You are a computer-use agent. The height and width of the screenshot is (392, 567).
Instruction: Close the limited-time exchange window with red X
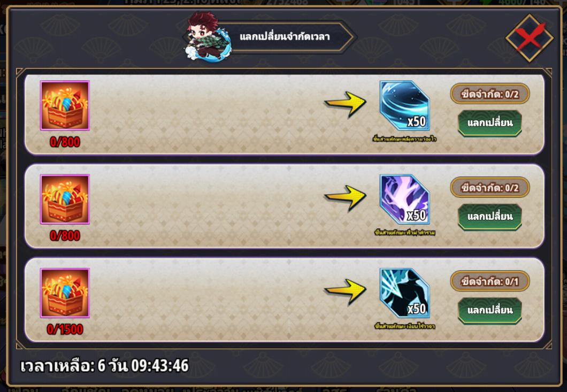click(530, 37)
